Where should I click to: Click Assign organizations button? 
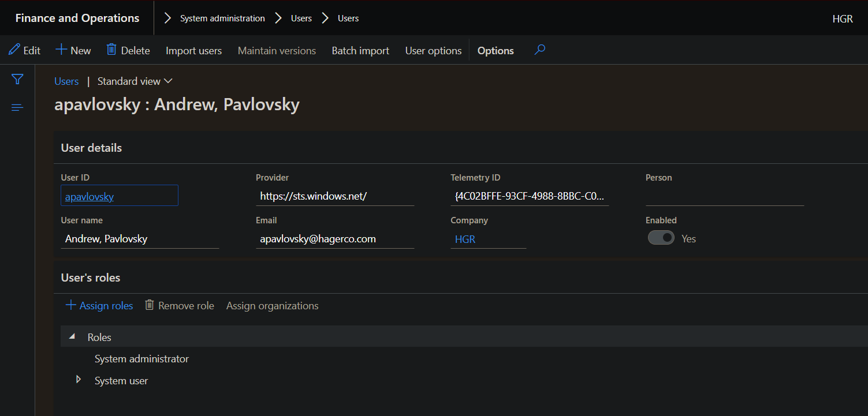pyautogui.click(x=272, y=306)
